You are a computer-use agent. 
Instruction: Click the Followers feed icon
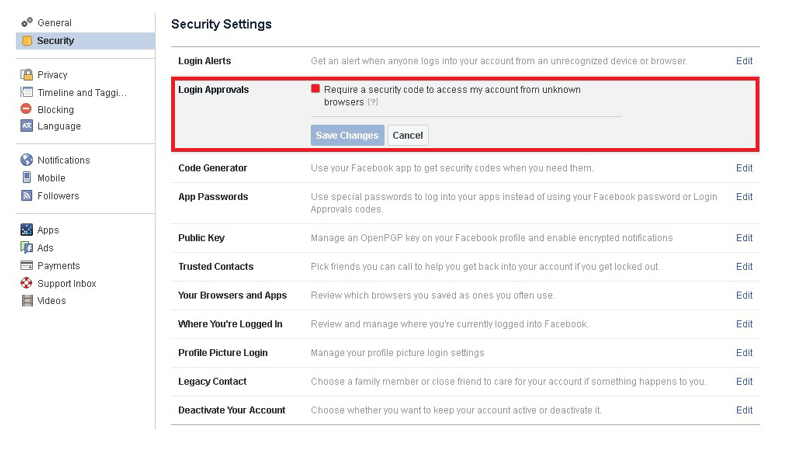26,195
